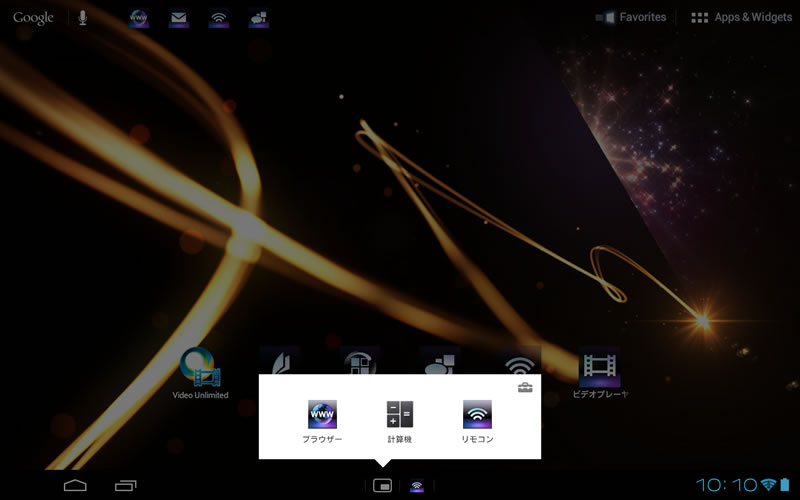The image size is (800, 500).
Task: Tap the Wi-Fi status icon
Action: pos(768,485)
